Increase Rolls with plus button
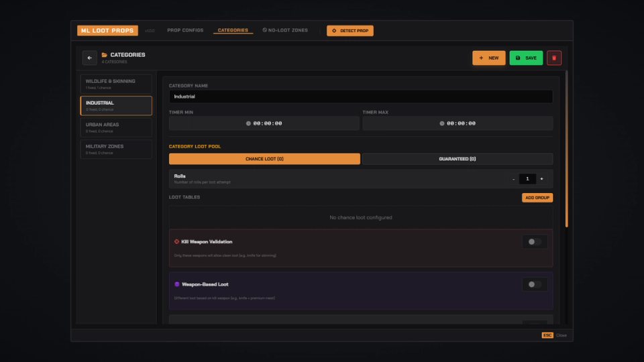 tap(542, 179)
